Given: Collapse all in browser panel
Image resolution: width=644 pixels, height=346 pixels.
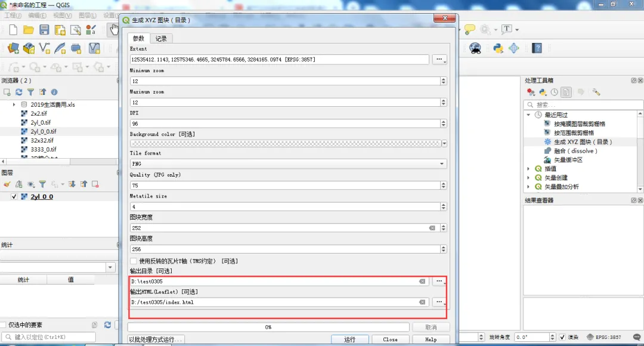Looking at the screenshot, I should (42, 92).
